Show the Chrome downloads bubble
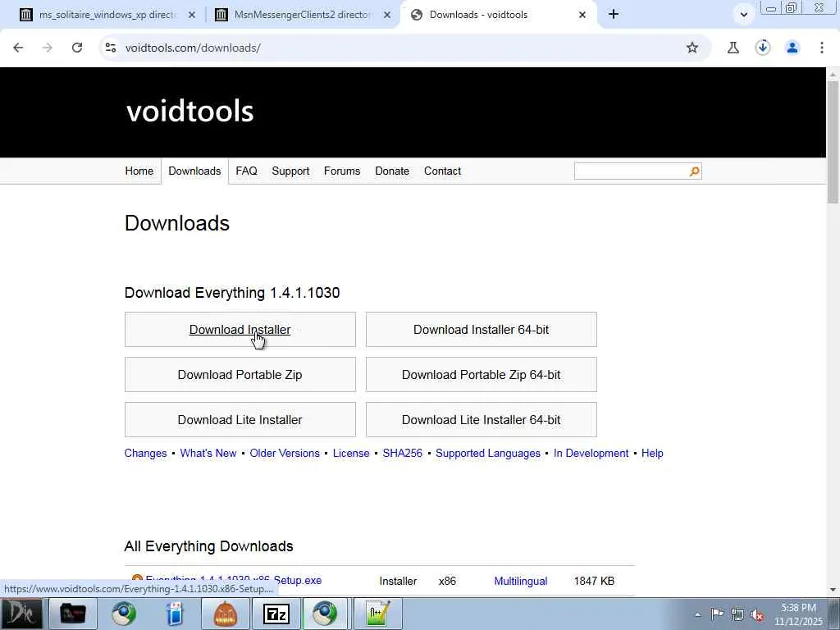Image resolution: width=840 pixels, height=630 pixels. [763, 48]
